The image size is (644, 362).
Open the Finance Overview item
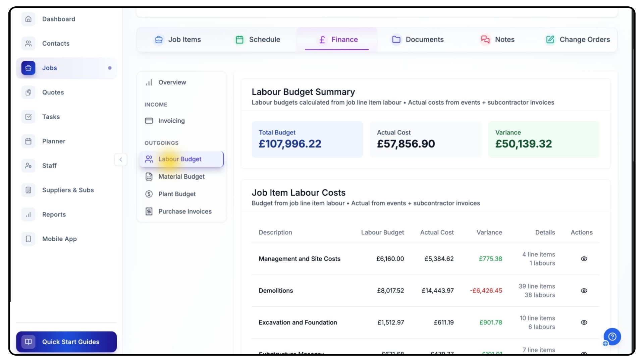172,82
